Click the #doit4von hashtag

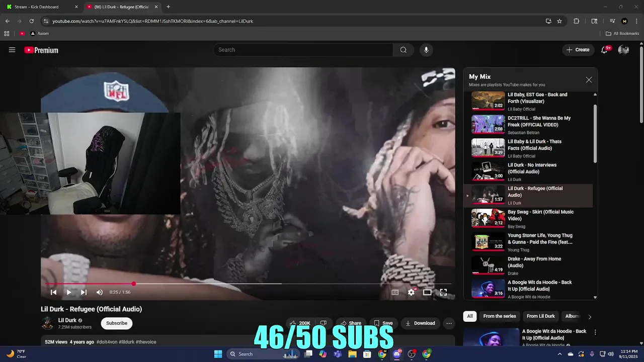click(107, 342)
